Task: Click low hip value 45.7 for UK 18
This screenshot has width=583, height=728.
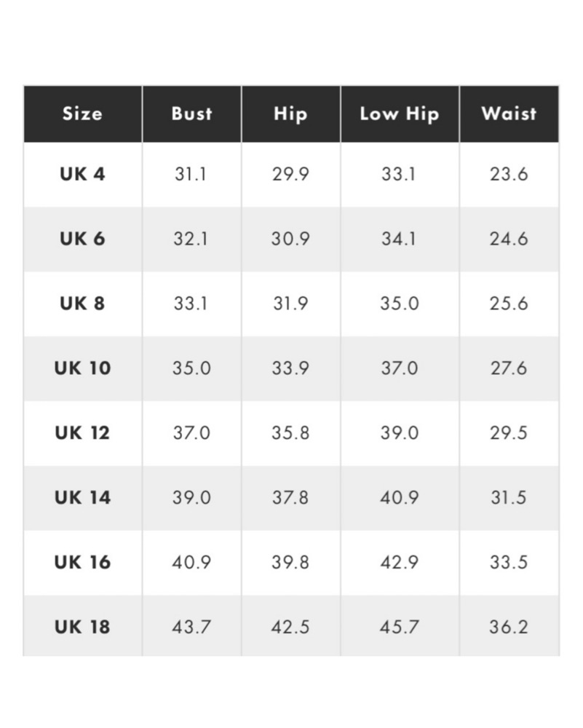Action: point(400,627)
